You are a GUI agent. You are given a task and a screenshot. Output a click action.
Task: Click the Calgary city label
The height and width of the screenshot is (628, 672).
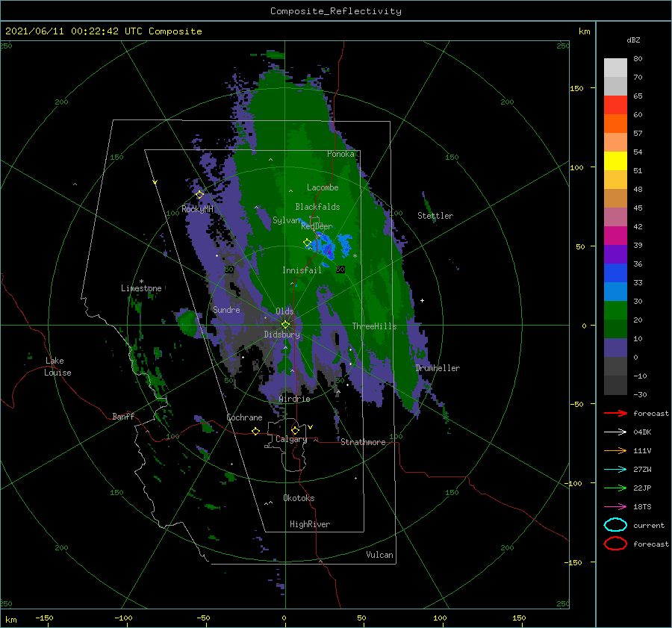coord(291,439)
